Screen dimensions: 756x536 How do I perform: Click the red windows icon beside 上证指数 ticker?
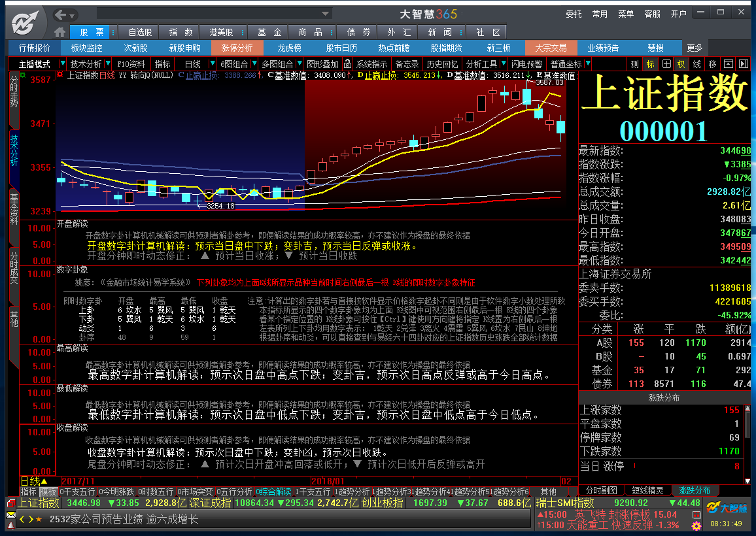[x=10, y=503]
